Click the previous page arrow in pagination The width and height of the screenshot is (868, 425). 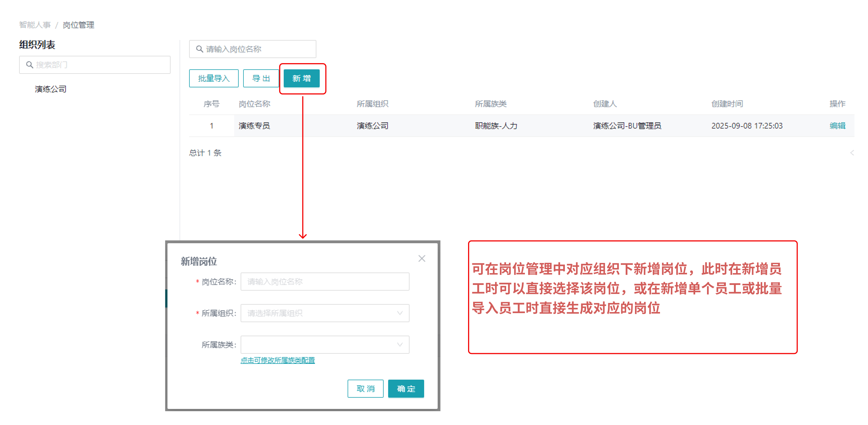click(851, 153)
